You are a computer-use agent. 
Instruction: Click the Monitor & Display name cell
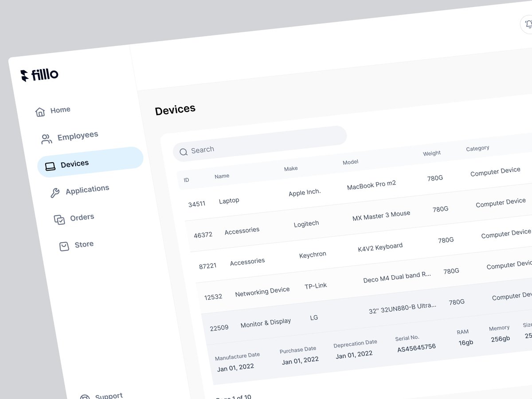coord(266,323)
